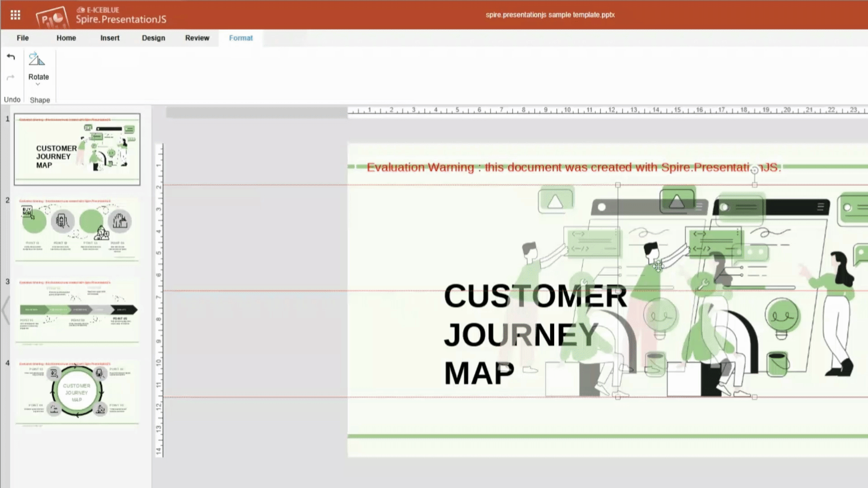Select slide 2 thumbnail with circles
The width and height of the screenshot is (868, 488).
pos(77,230)
